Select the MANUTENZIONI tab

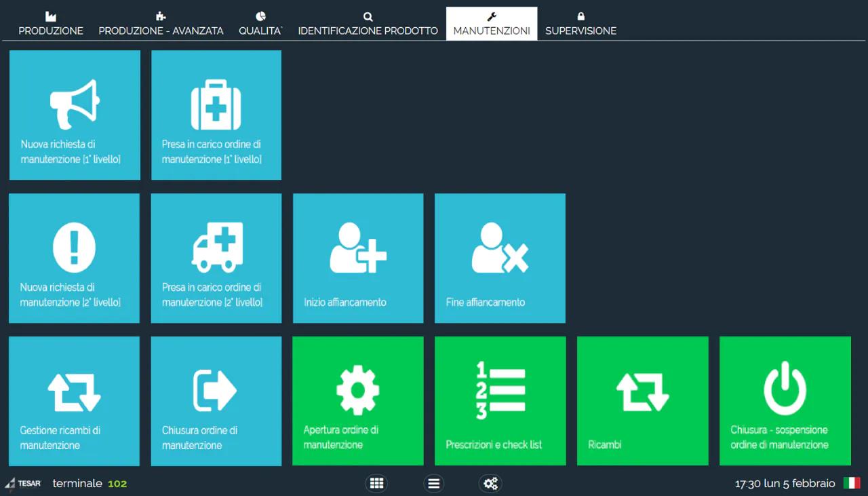click(x=492, y=24)
